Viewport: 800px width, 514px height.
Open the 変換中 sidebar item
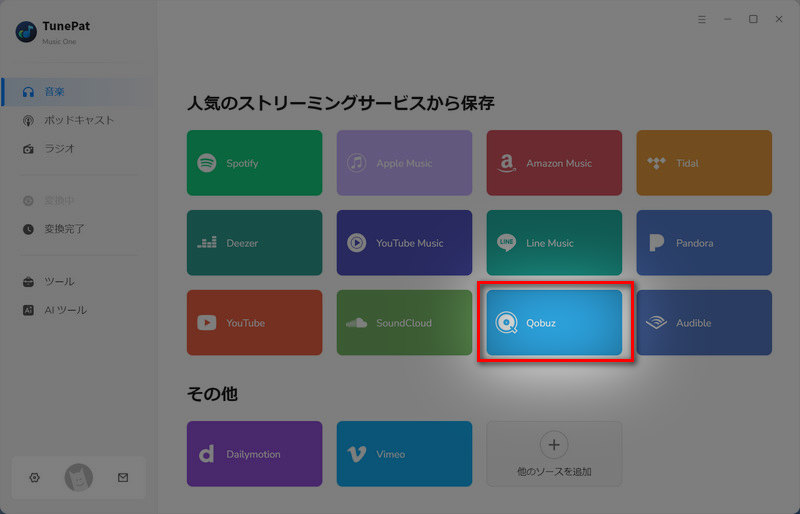point(78,201)
